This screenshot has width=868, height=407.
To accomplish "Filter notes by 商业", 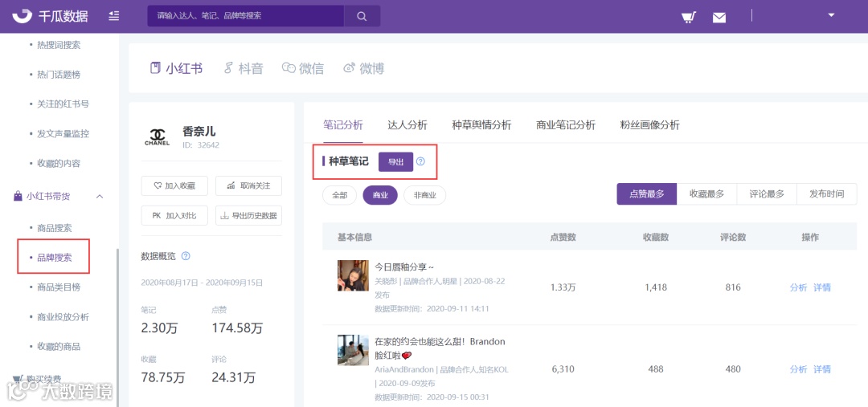I will [x=380, y=195].
